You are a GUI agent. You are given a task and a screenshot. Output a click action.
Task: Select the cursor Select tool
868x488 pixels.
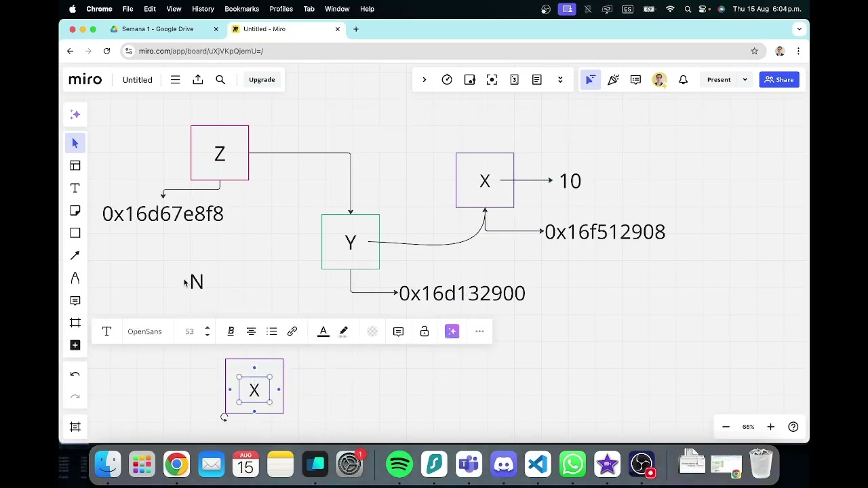point(75,143)
